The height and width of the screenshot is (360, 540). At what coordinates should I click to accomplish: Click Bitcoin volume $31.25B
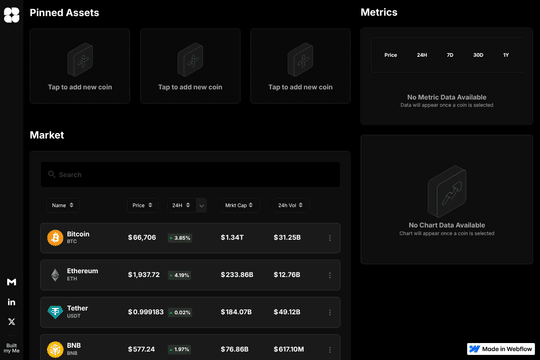[287, 238]
